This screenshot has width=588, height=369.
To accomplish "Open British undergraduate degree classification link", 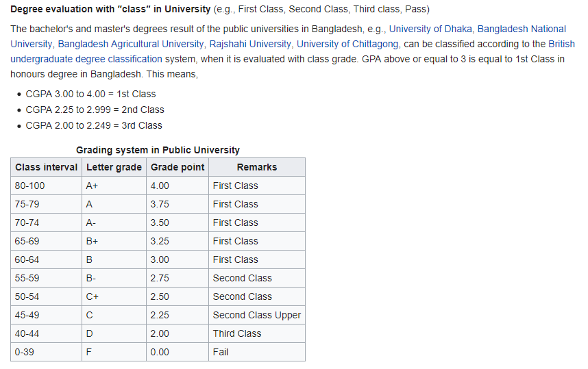I will pyautogui.click(x=86, y=59).
